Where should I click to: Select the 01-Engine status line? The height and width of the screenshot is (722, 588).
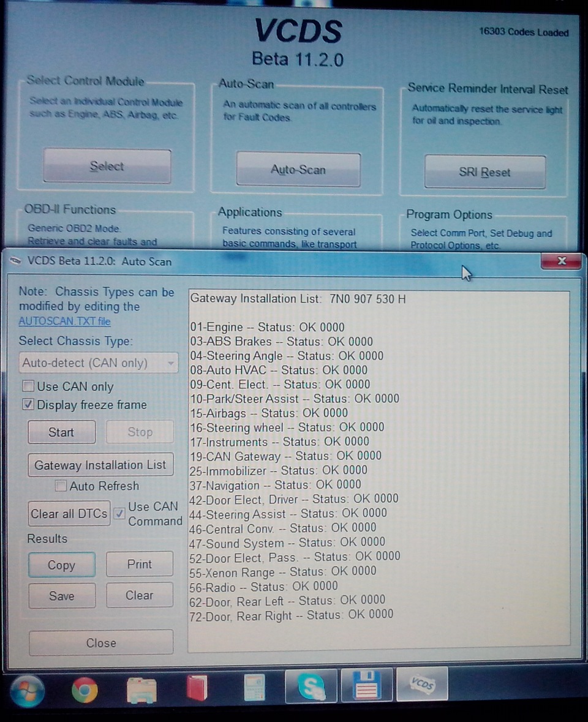(x=267, y=327)
